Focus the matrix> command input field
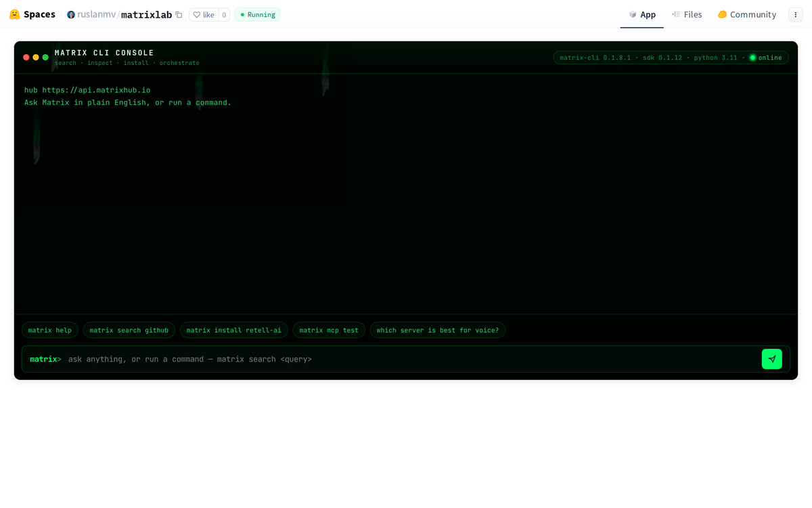This screenshot has width=812, height=508. click(411, 359)
